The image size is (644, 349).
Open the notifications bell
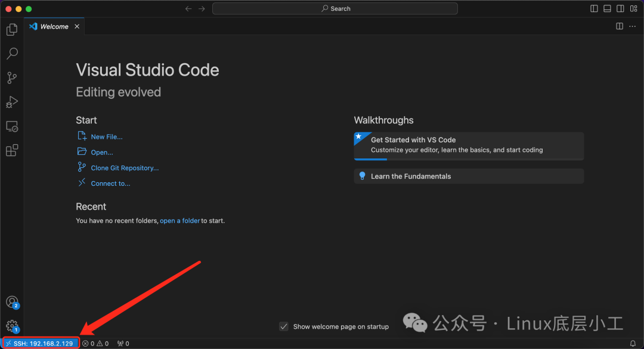click(633, 344)
